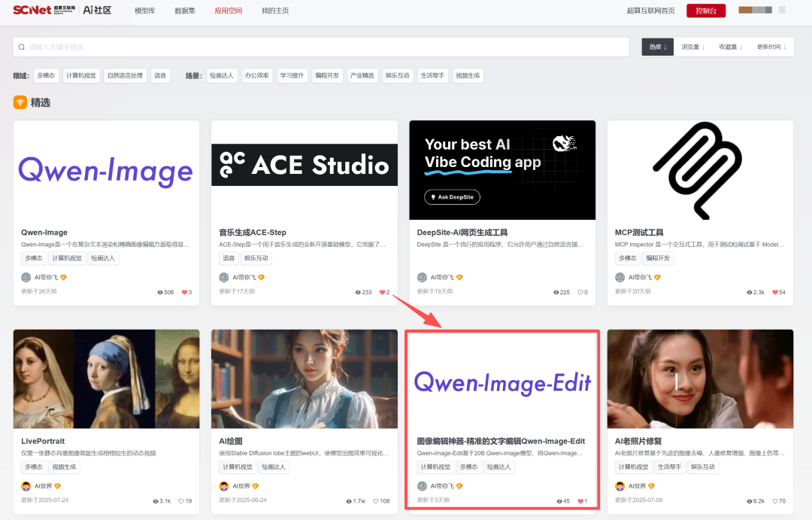Click the eye views icon on AI绘图
Screen dimensions: 812x520
pos(349,501)
